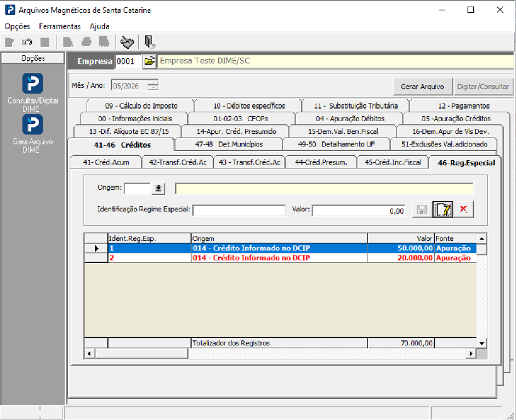Switch to the 00 - Informações iniciais tab

click(x=134, y=118)
